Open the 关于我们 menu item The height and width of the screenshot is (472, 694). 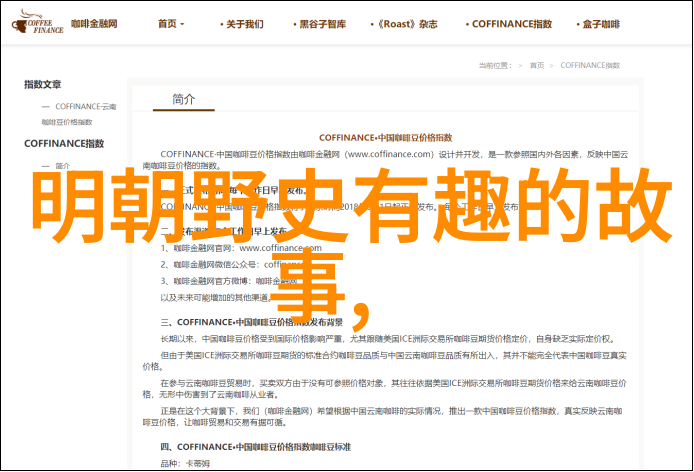(242, 24)
